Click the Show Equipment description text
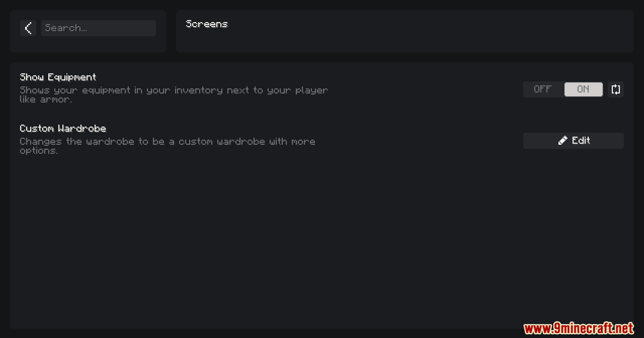Viewport: 644px width, 338px height. point(174,95)
